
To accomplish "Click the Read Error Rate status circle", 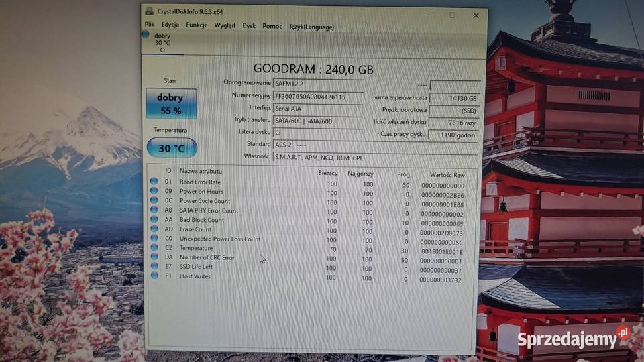I will pyautogui.click(x=154, y=181).
